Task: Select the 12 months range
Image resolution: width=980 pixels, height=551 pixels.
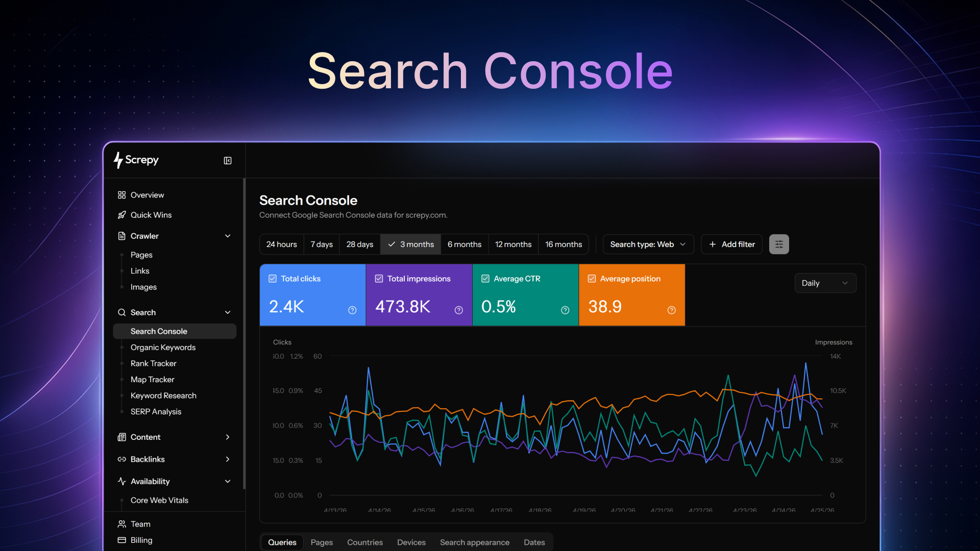Action: coord(513,244)
